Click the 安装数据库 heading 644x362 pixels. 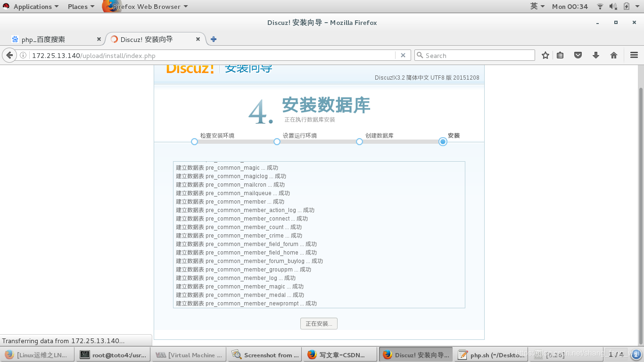tap(326, 105)
